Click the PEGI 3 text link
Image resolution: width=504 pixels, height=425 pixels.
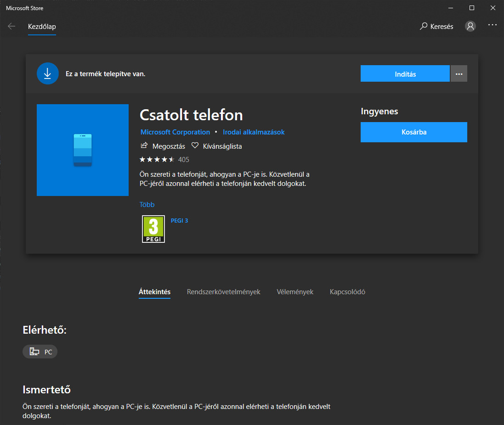(x=179, y=220)
